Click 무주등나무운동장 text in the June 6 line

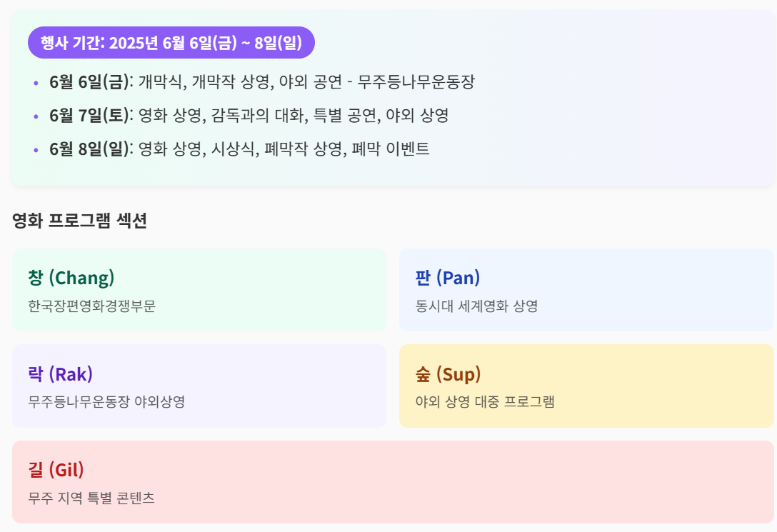(x=416, y=81)
